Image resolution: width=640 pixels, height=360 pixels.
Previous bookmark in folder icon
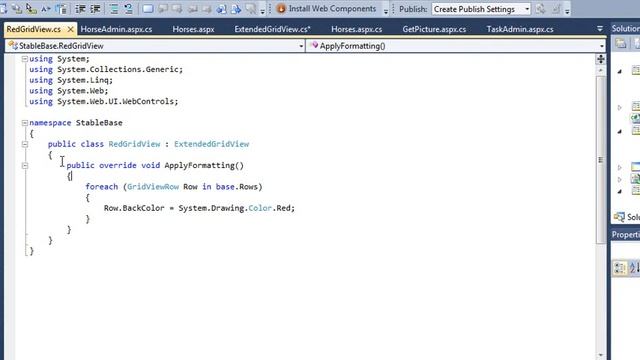192,9
